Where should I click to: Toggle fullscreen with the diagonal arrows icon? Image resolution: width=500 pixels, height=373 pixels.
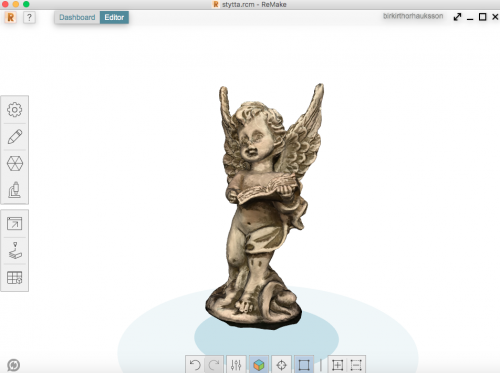click(457, 17)
